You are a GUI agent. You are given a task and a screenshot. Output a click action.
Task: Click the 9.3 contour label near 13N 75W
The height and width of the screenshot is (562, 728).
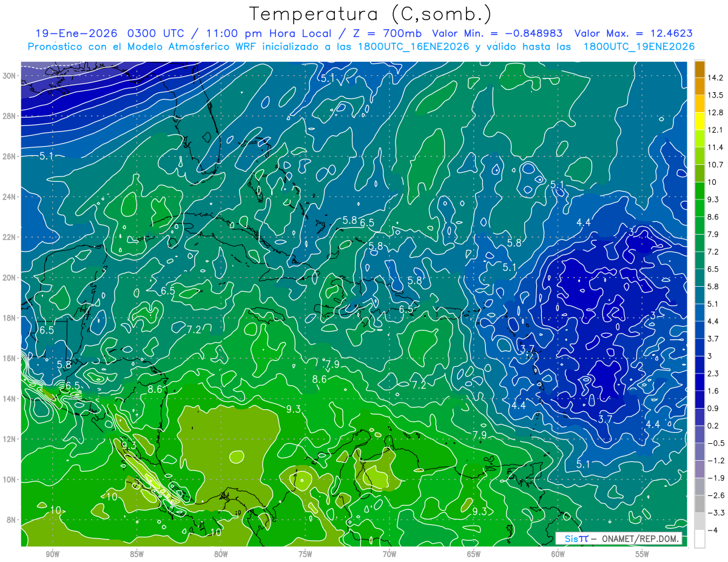(x=294, y=409)
